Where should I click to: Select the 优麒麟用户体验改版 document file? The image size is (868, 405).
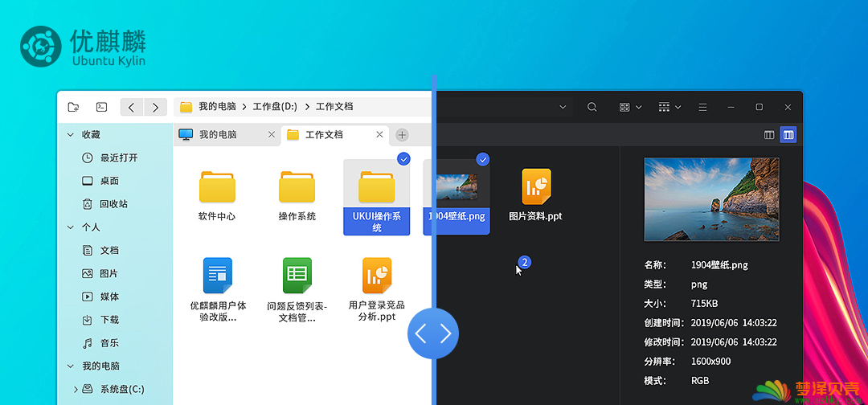click(x=218, y=276)
